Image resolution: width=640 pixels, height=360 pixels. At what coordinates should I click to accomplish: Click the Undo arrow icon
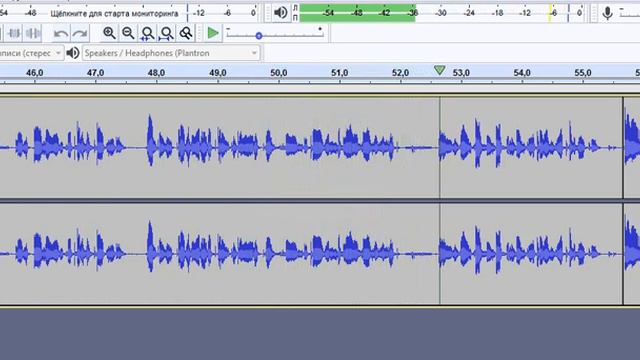tap(61, 33)
